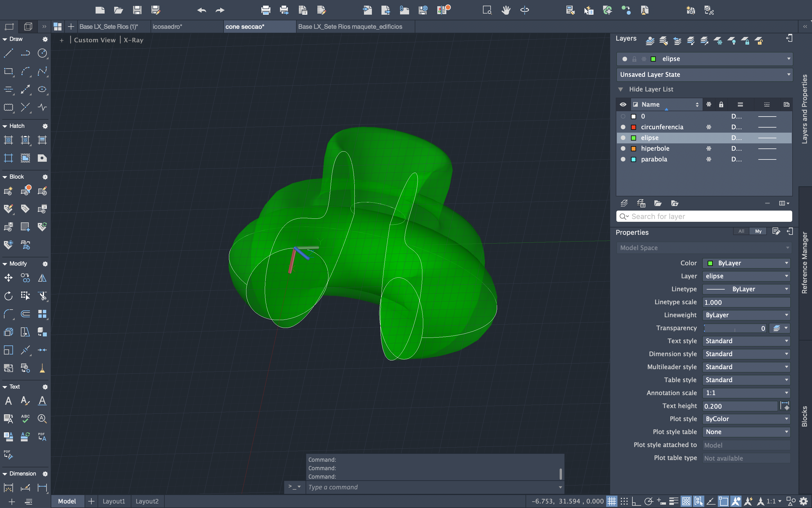Image resolution: width=812 pixels, height=508 pixels.
Task: Select the Rectangle draw tool
Action: 8,71
